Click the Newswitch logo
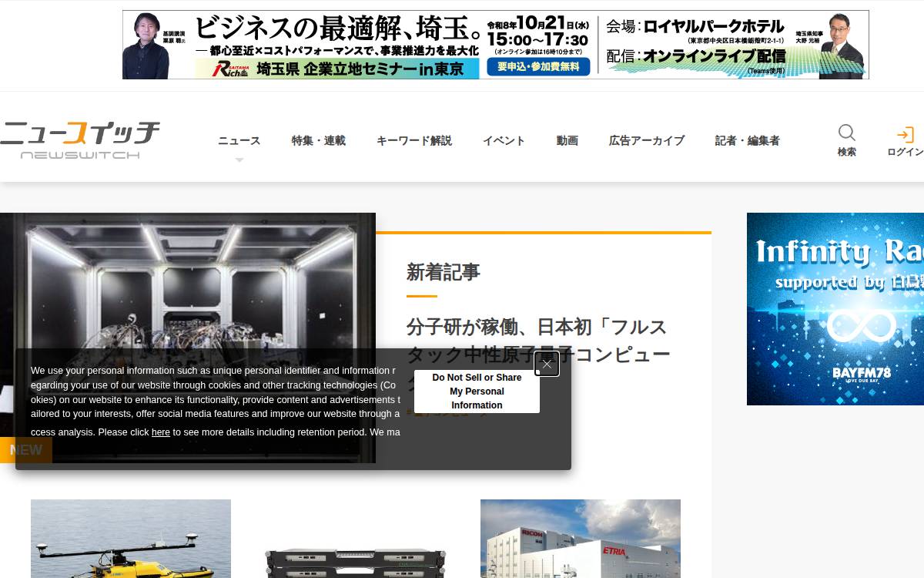Image resolution: width=924 pixels, height=578 pixels. (80, 139)
